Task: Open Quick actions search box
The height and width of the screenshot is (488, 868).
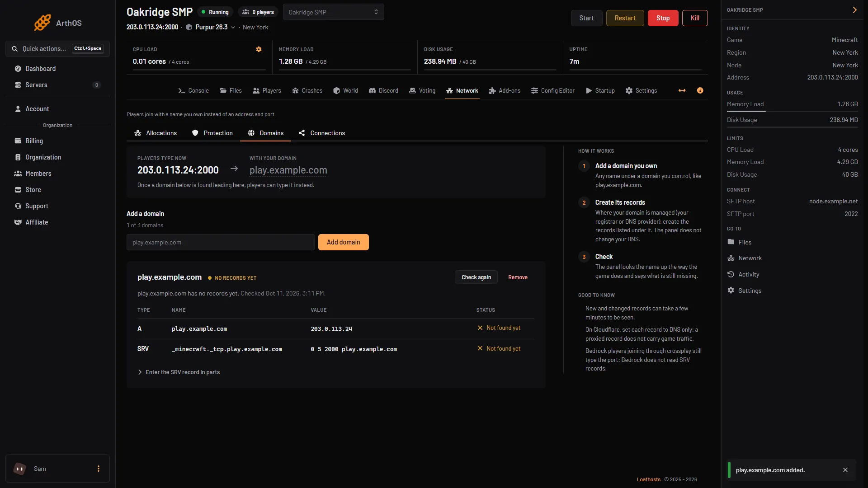Action: click(x=57, y=49)
